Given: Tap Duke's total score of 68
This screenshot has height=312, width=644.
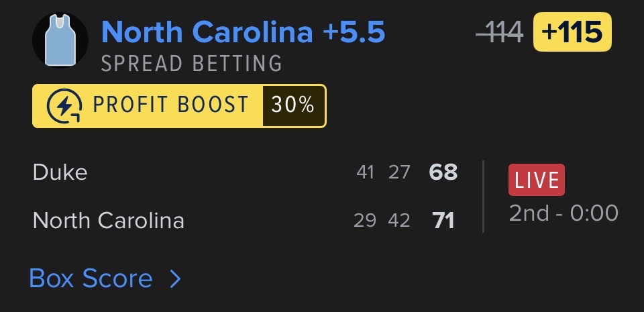Looking at the screenshot, I should tap(443, 172).
